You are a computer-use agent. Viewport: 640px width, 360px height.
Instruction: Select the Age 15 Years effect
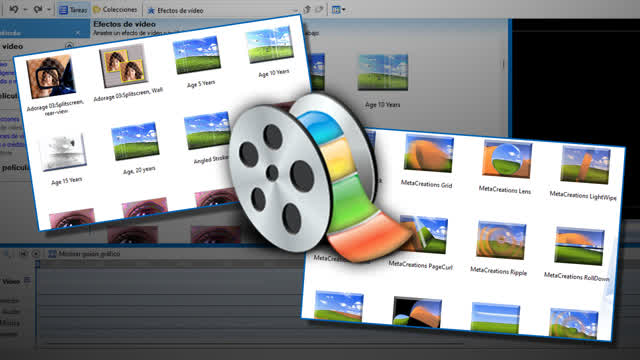[63, 152]
